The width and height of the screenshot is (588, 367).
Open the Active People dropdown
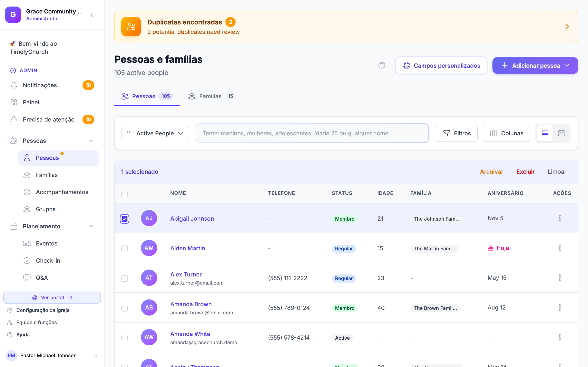point(155,133)
